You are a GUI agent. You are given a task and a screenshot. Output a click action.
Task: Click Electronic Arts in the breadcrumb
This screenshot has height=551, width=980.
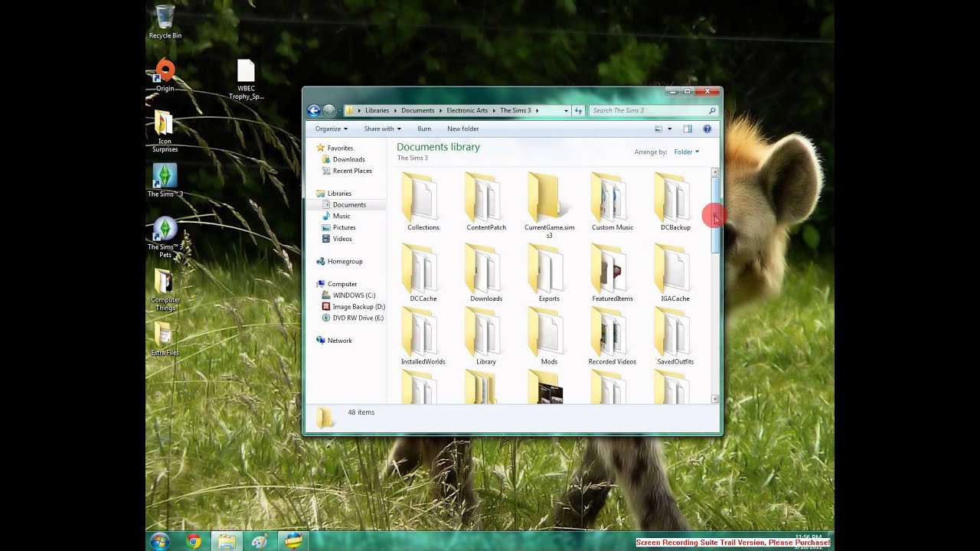pos(467,110)
